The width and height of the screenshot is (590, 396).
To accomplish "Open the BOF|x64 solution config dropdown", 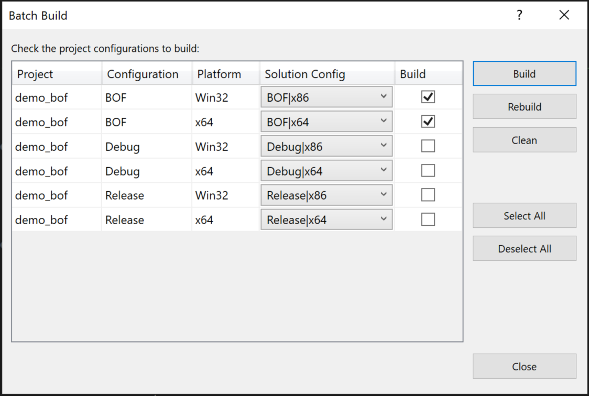I will pyautogui.click(x=327, y=122).
